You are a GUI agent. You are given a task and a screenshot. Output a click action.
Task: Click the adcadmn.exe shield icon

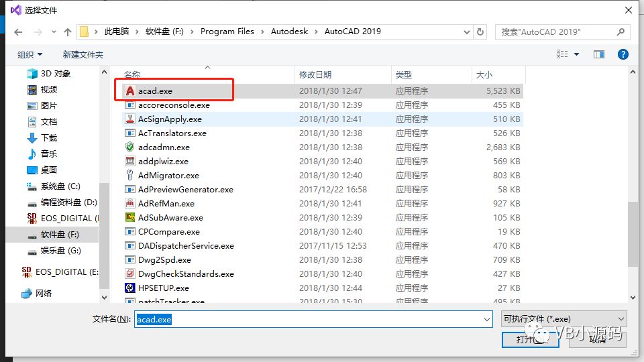(x=129, y=147)
